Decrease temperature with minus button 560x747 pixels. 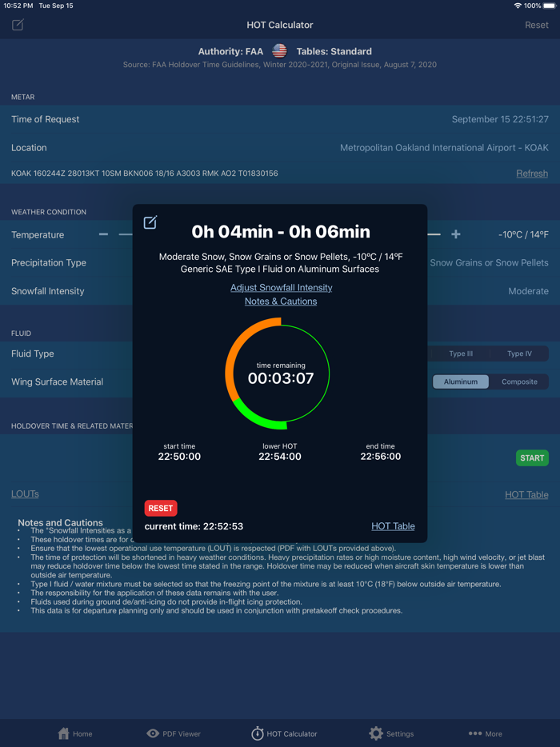coord(103,234)
